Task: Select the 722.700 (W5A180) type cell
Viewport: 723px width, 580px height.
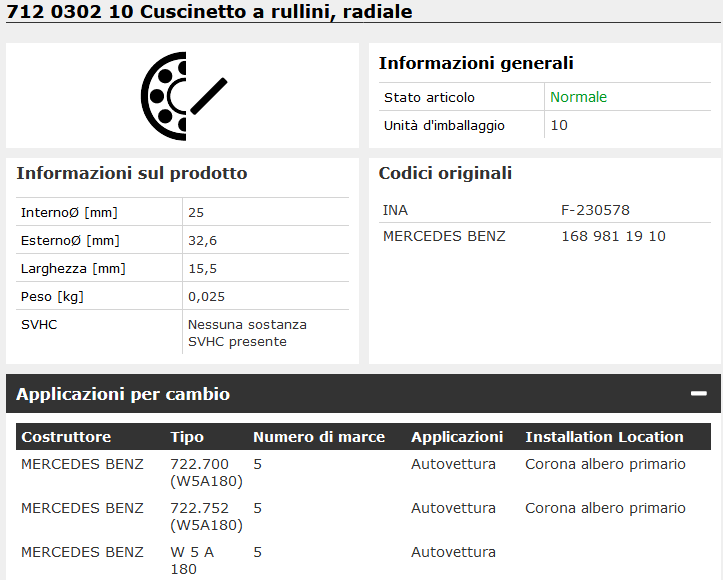Action: [206, 472]
